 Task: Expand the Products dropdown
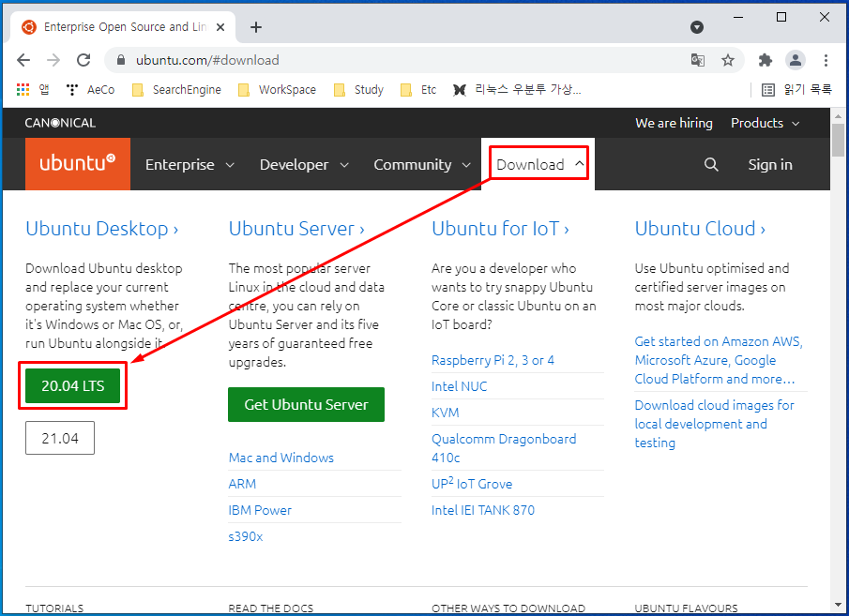point(765,123)
